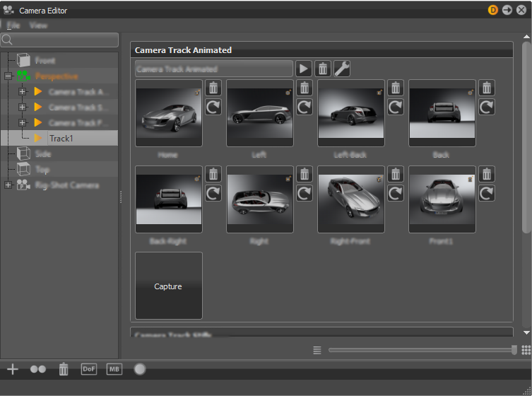Screen dimensions: 532x396
Task: Open the Front1 viewpoint thumbnail
Action: coord(442,199)
